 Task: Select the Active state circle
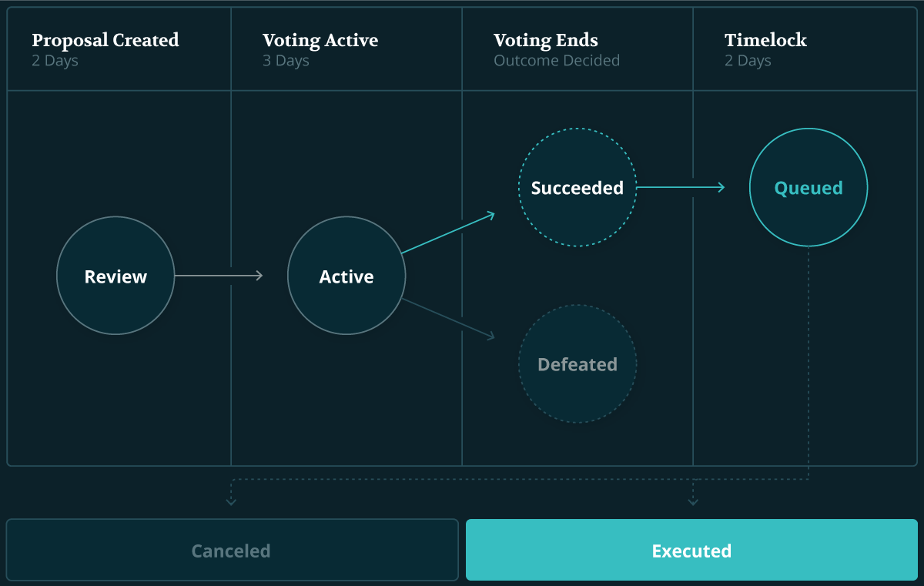pos(346,276)
